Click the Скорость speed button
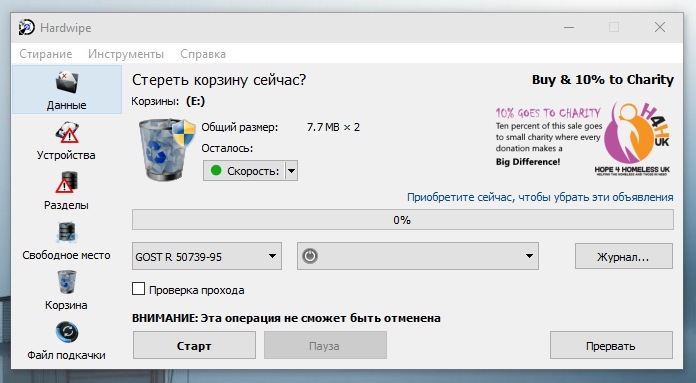 point(244,171)
